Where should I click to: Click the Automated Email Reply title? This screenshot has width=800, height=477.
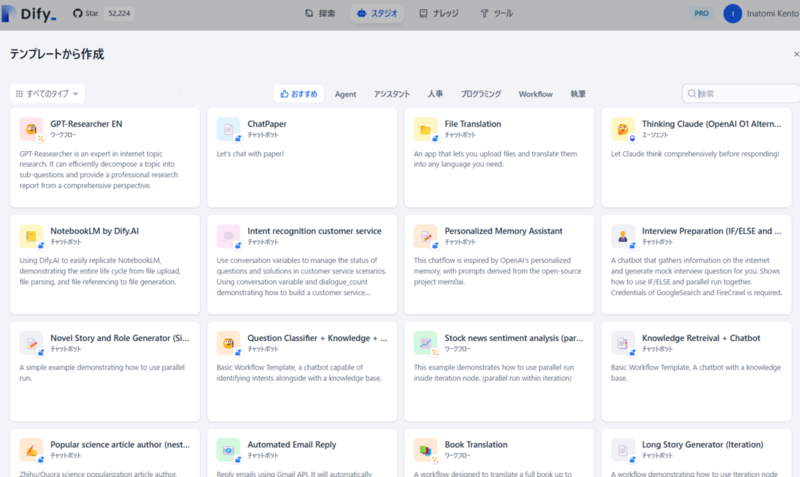click(292, 445)
